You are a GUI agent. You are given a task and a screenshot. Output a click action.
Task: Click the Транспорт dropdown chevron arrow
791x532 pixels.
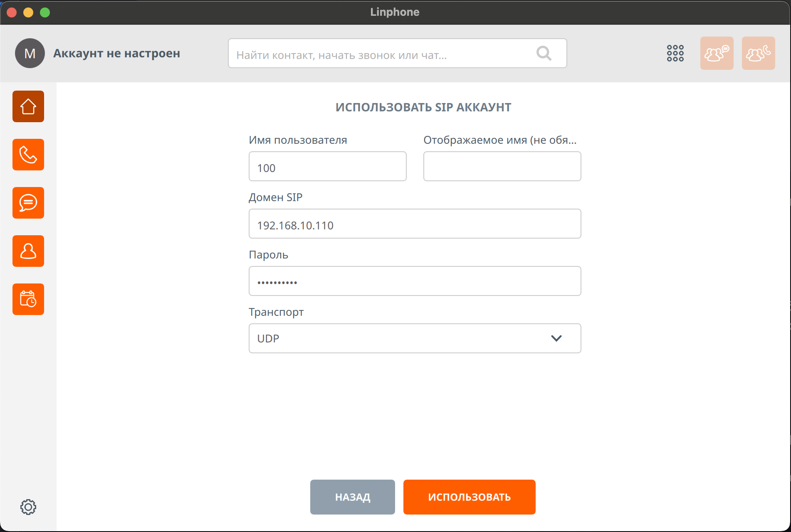click(556, 338)
